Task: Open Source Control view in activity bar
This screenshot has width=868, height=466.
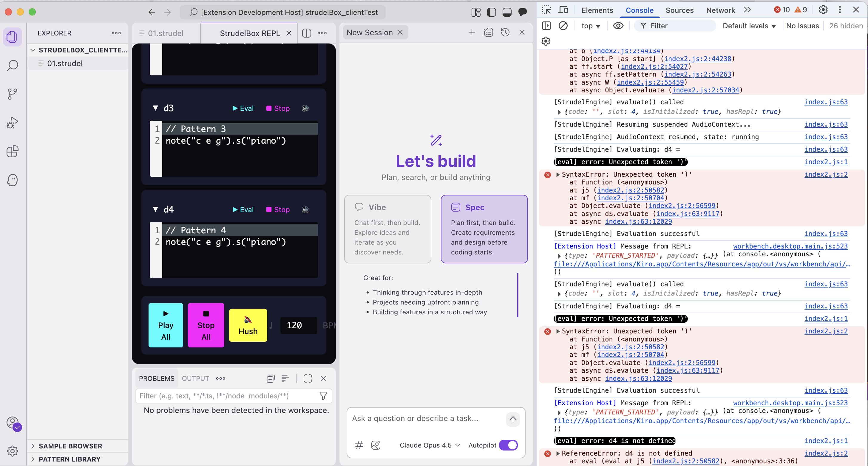Action: tap(13, 94)
